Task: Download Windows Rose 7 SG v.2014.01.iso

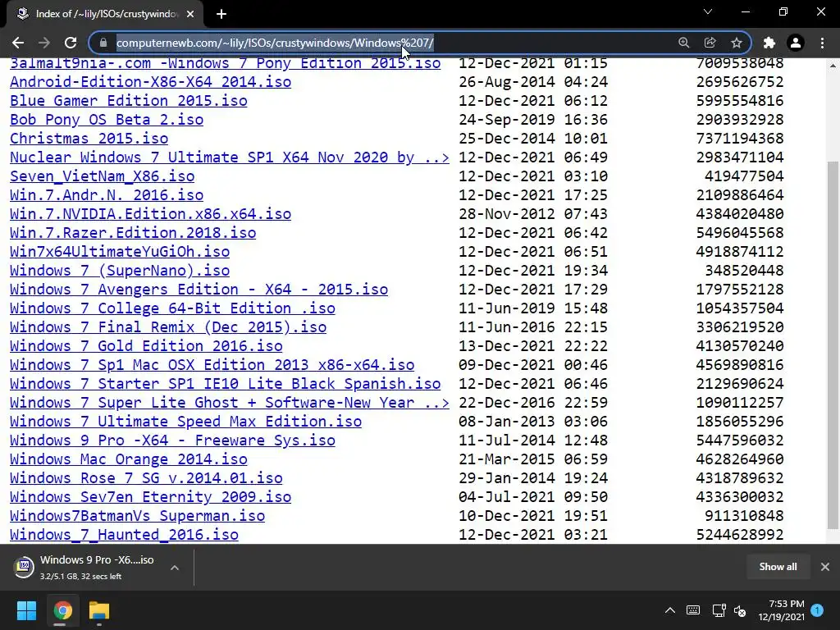Action: [146, 478]
